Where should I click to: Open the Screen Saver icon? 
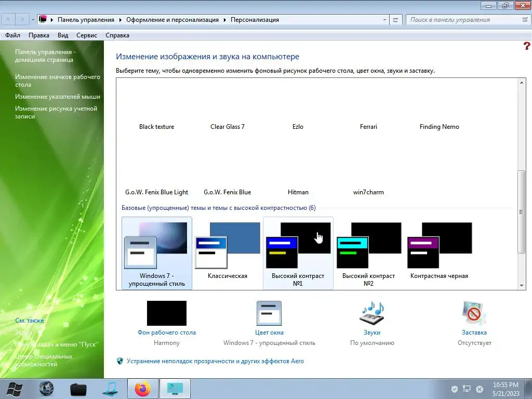pos(474,313)
